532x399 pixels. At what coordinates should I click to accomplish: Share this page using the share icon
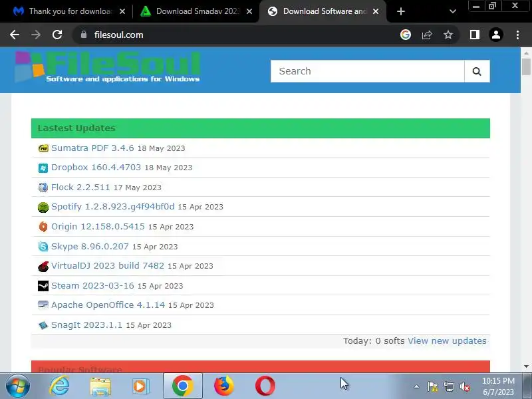(427, 35)
